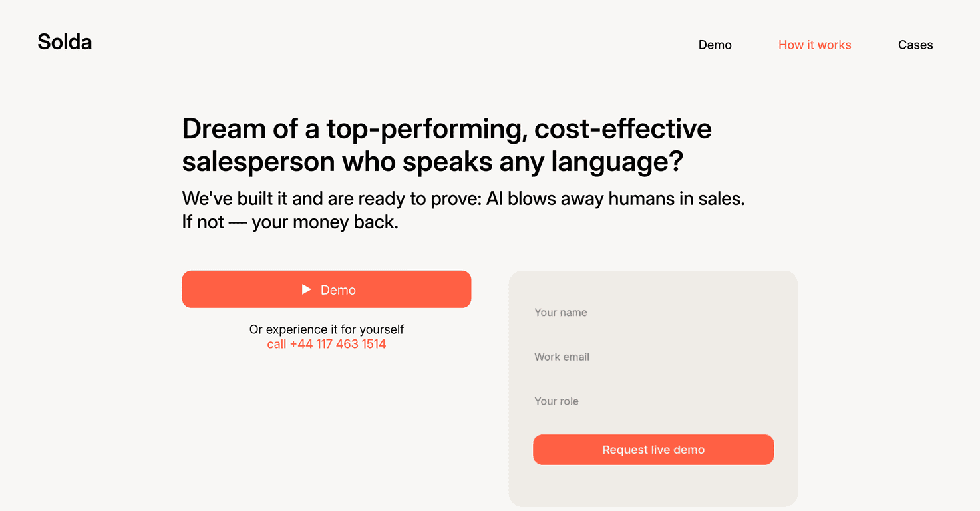Click the call +44 117 463 1514 link
980x511 pixels.
(x=326, y=344)
